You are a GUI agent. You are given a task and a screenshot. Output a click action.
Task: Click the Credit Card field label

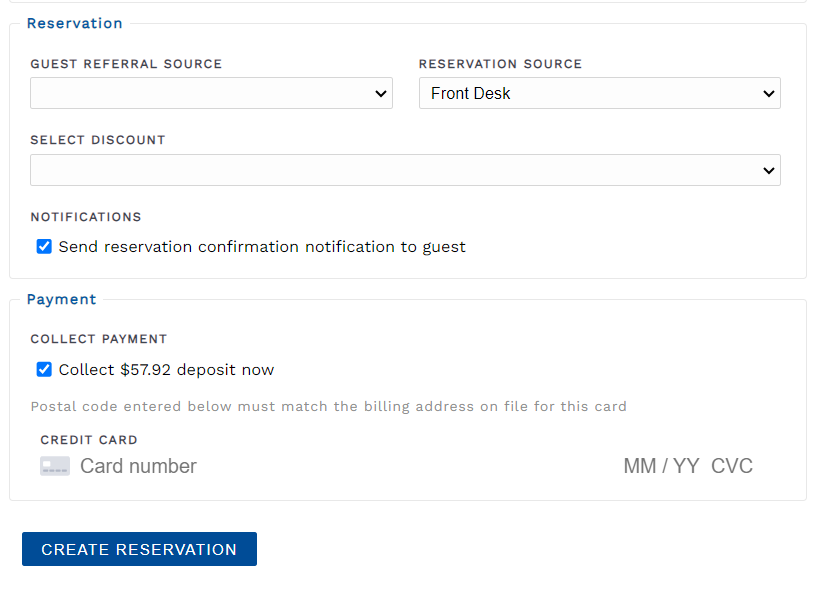(x=89, y=440)
